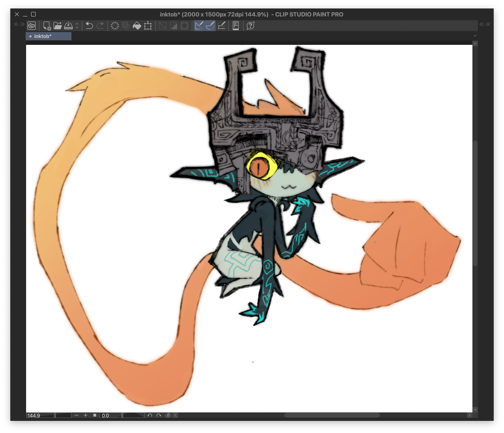Screen dimensions: 504x433
Task: Expand second left palette dock arrows
Action: pos(22,24)
